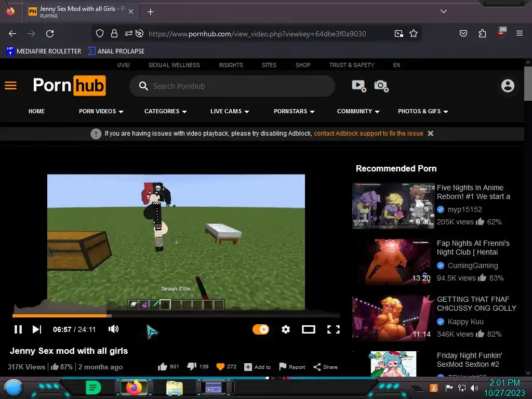Close the playing browser tab
The width and height of the screenshot is (532, 399).
pyautogui.click(x=131, y=11)
